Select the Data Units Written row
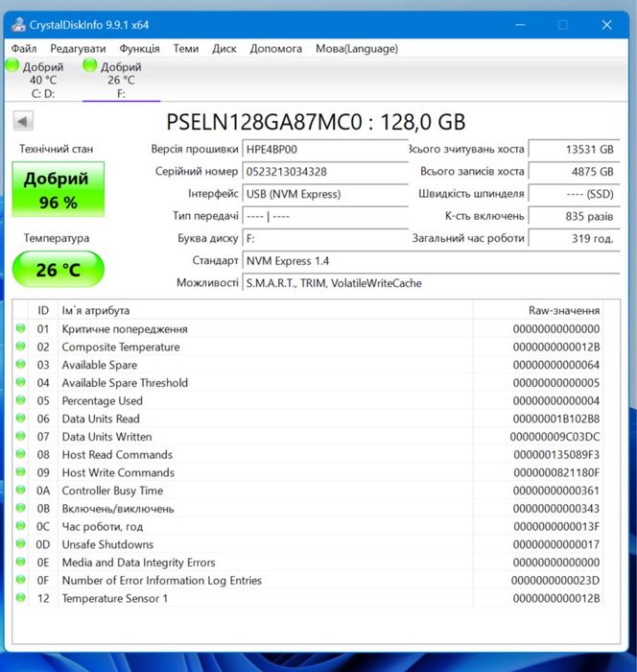Screen dimensions: 637x672 (308, 437)
